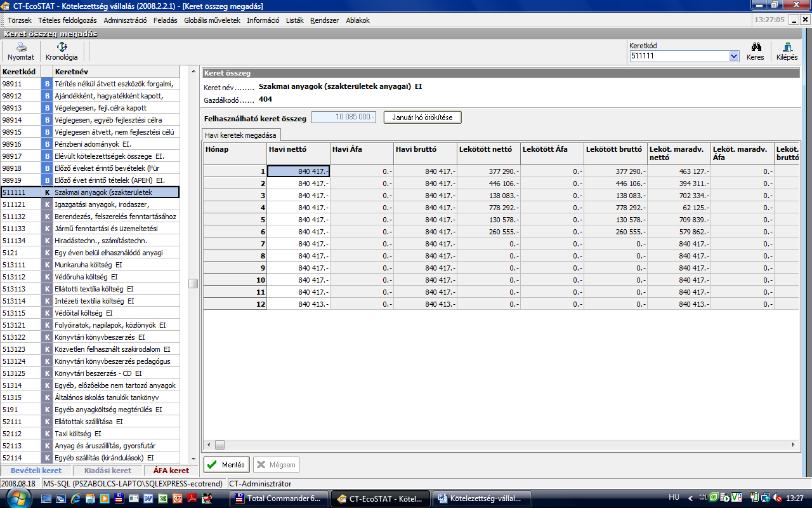Click the Mentés save button
Screen dimensions: 812x508
[226, 465]
